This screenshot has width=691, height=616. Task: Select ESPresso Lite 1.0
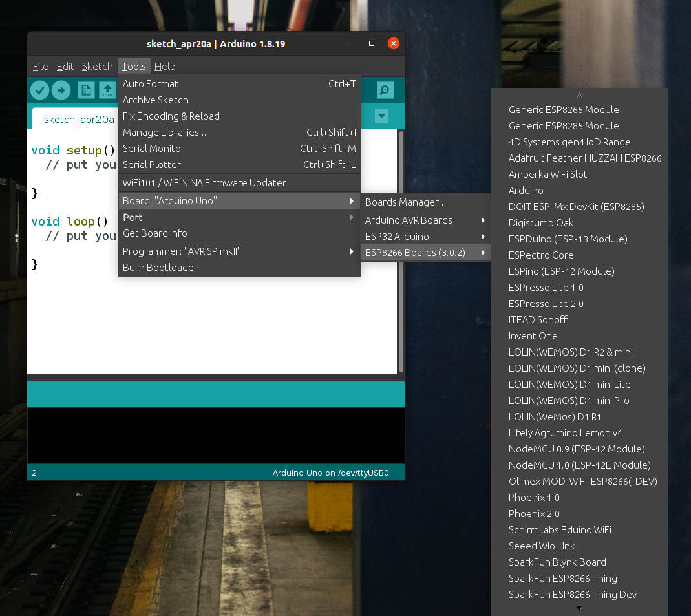tap(580, 287)
